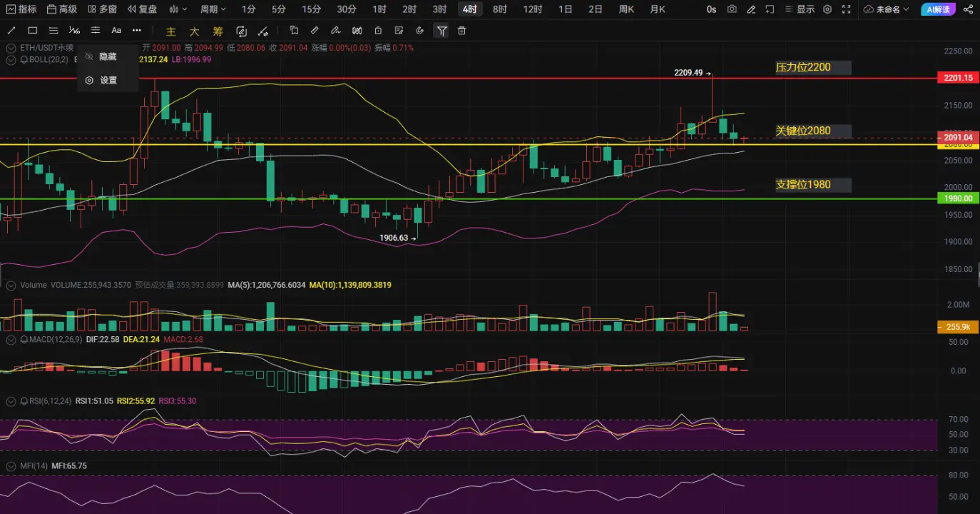Open the 多窗 multi-window layout
Screen dimensions: 980x514
[x=101, y=9]
